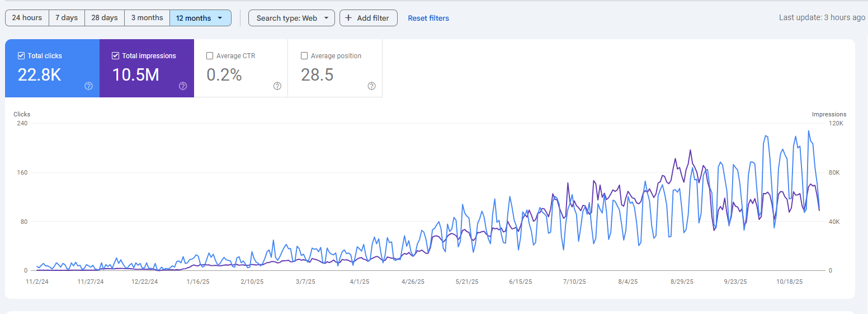
Task: Click the Reset filters link
Action: click(x=428, y=18)
